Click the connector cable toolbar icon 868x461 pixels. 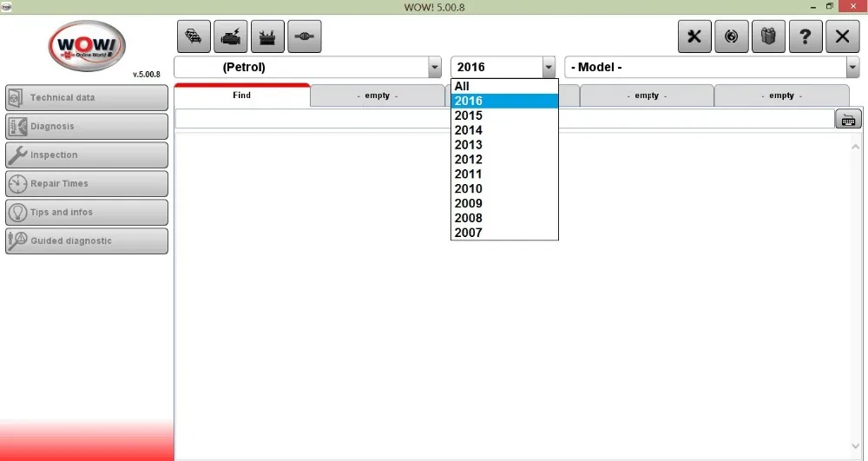[x=305, y=36]
